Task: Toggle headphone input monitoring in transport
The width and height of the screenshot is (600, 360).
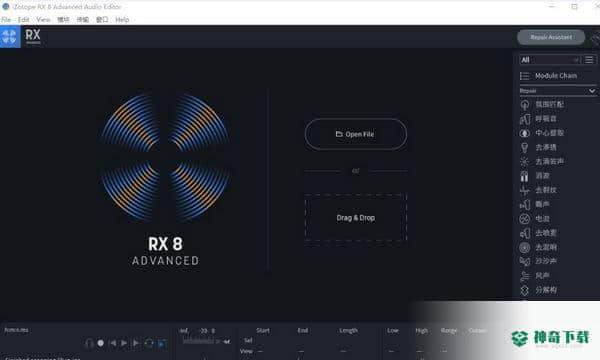Action: pos(90,343)
